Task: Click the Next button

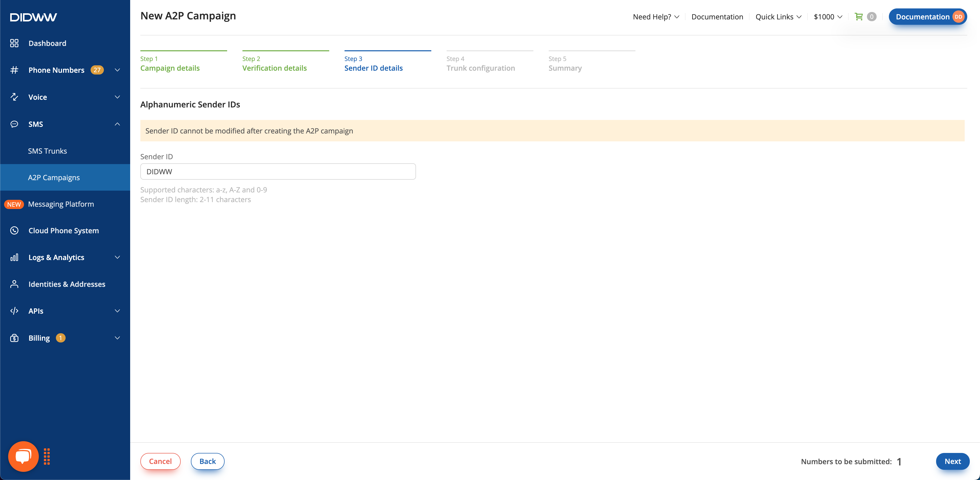Action: point(953,461)
